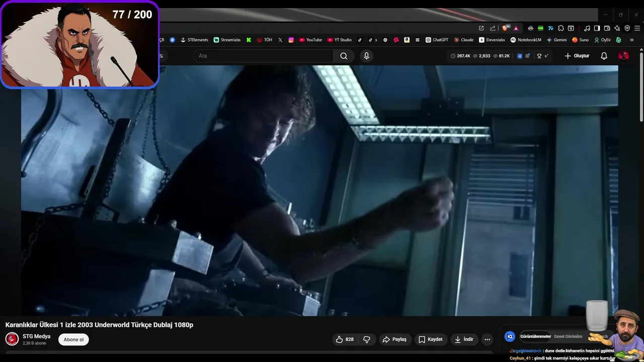644x362 pixels.
Task: Open STElements bookmark
Action: pos(194,40)
